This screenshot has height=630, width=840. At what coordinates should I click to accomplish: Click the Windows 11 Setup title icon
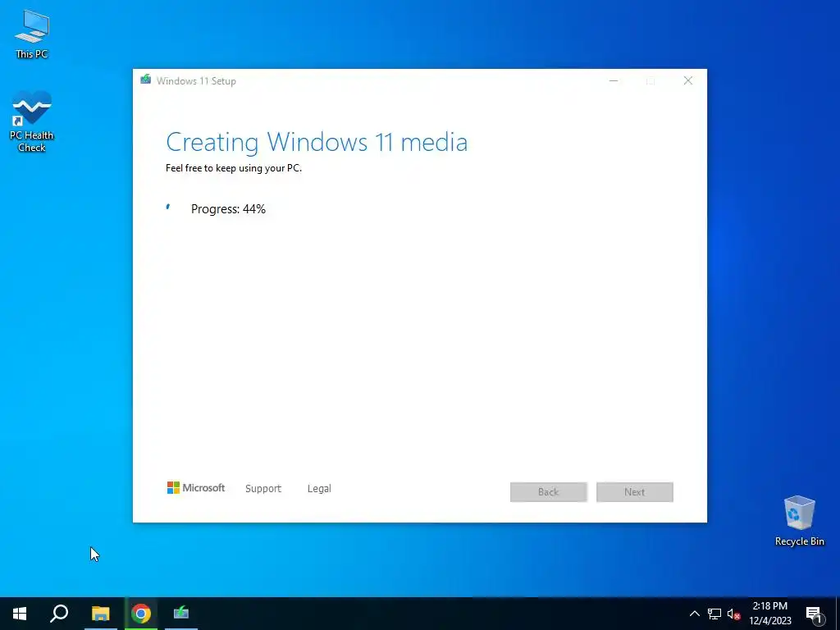tap(146, 80)
